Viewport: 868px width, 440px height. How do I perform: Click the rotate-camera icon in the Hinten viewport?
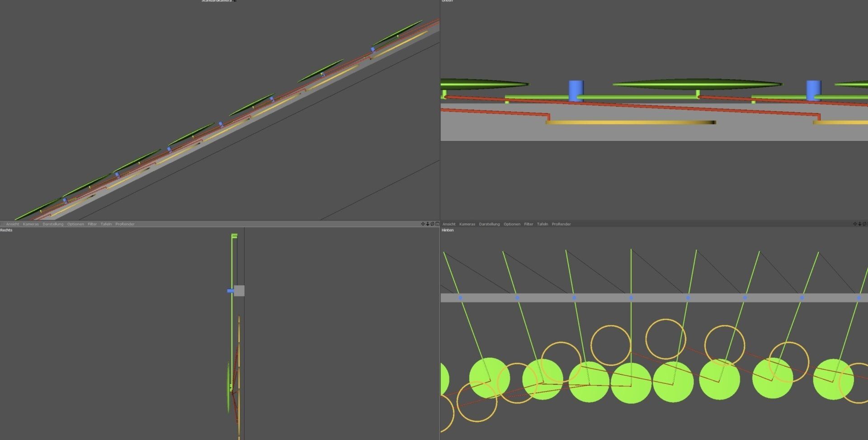(864, 224)
